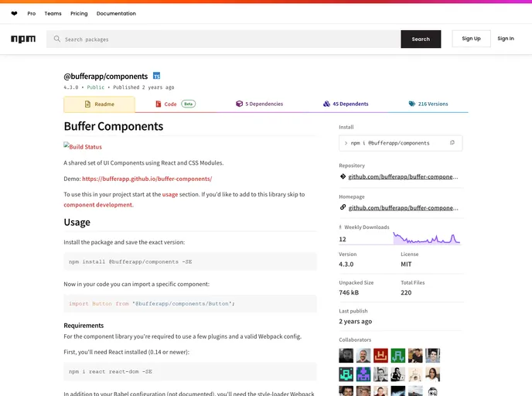Click the heart icon in top bar
The height and width of the screenshot is (396, 532).
(x=14, y=14)
